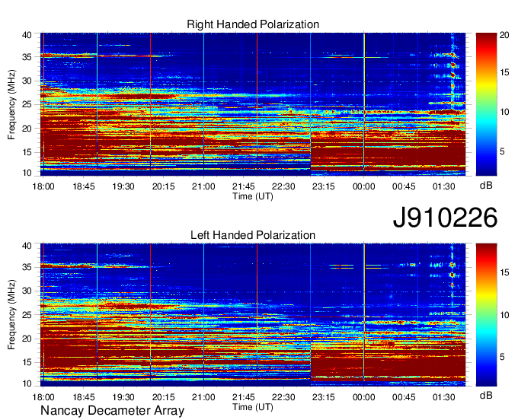
Task: Click the "40" frequency tick of Right Handed plot
Action: (x=27, y=35)
